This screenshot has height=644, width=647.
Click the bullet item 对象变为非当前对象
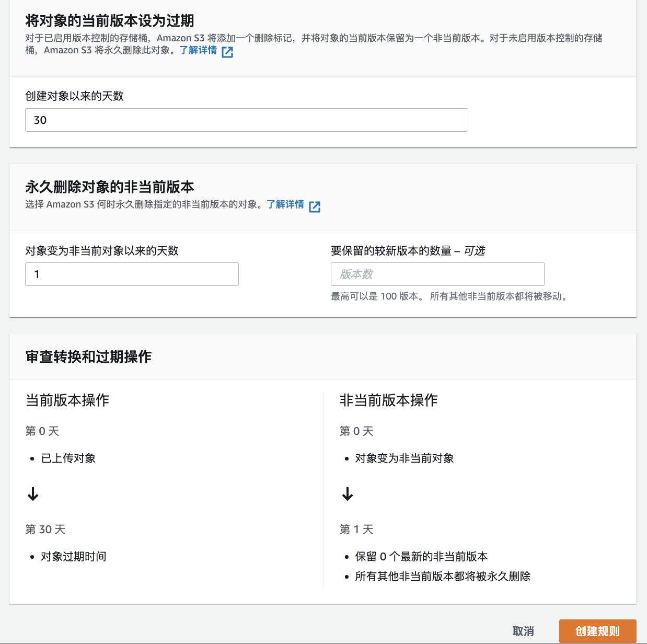(404, 458)
